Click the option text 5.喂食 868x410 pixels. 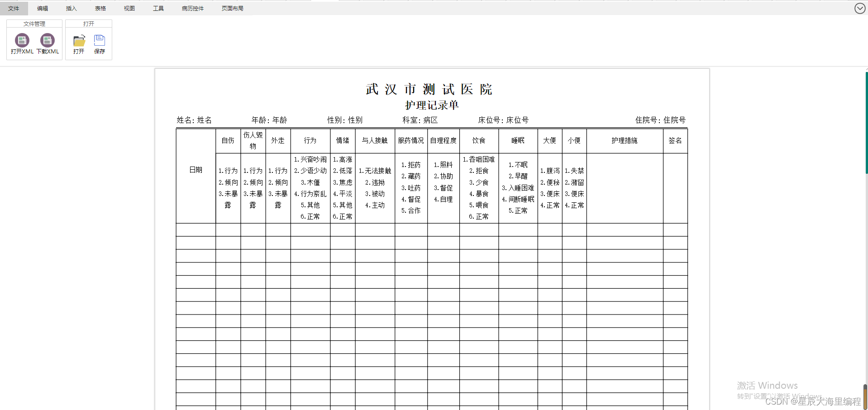pos(479,205)
